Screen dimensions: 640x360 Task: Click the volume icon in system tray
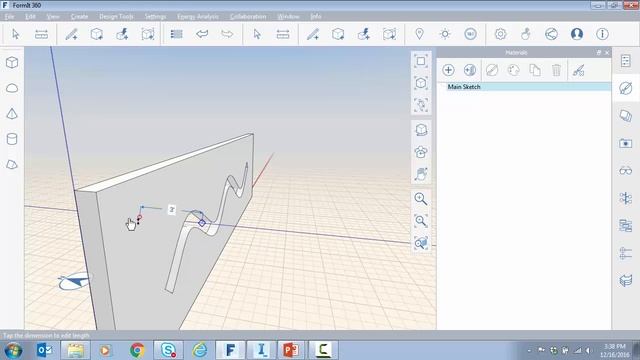click(588, 350)
